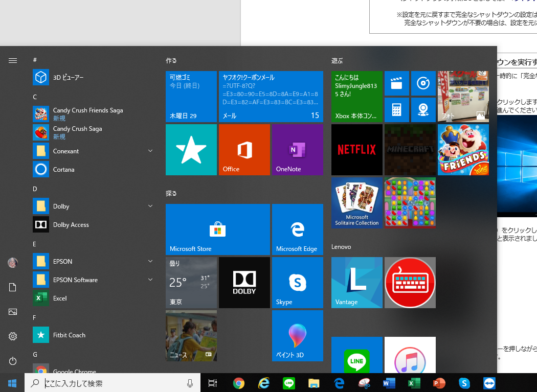Open the フォト tile
The height and width of the screenshot is (392, 537).
click(463, 97)
